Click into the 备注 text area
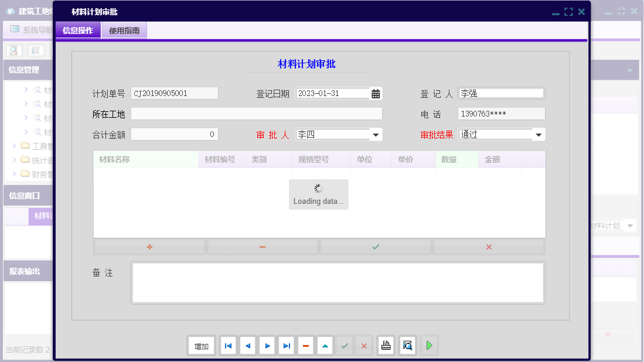Screen dimensions: 644x362 tap(338, 282)
